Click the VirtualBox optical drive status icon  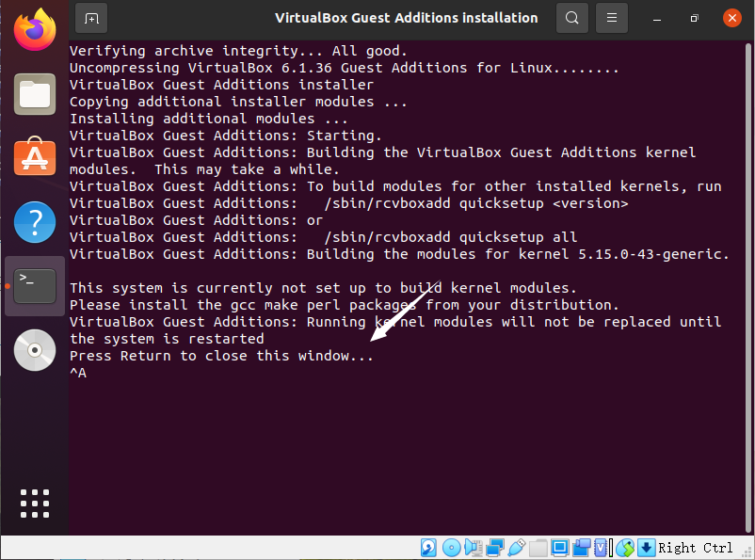pyautogui.click(x=451, y=548)
